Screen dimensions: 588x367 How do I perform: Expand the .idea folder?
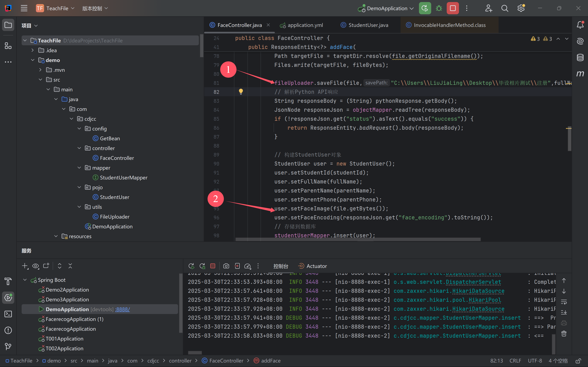tap(32, 50)
